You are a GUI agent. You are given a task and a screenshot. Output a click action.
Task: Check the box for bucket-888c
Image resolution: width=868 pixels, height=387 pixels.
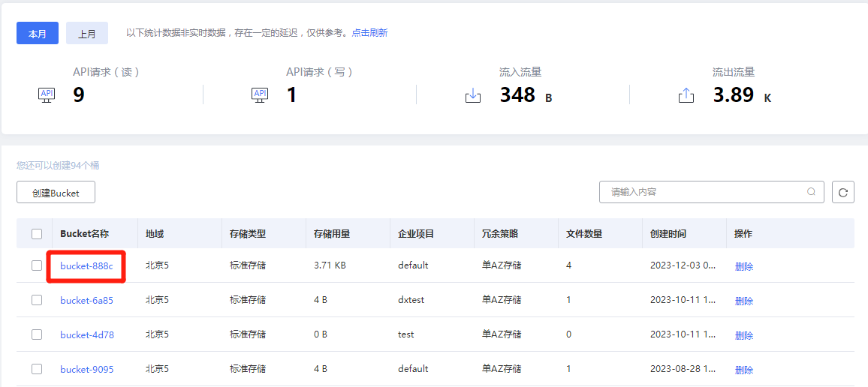click(37, 265)
